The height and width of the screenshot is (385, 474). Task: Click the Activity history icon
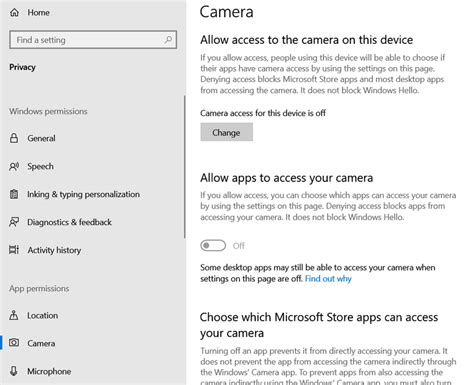(x=14, y=250)
